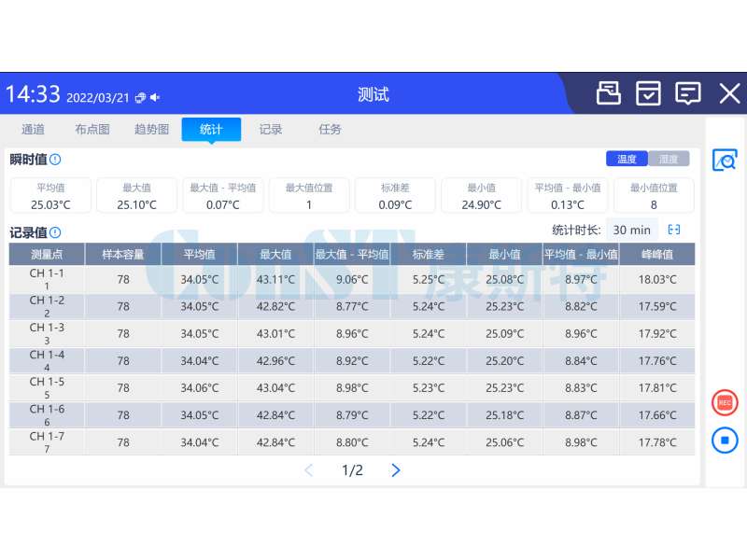Switch to the 布点图 tab
This screenshot has width=747, height=560.
(92, 130)
